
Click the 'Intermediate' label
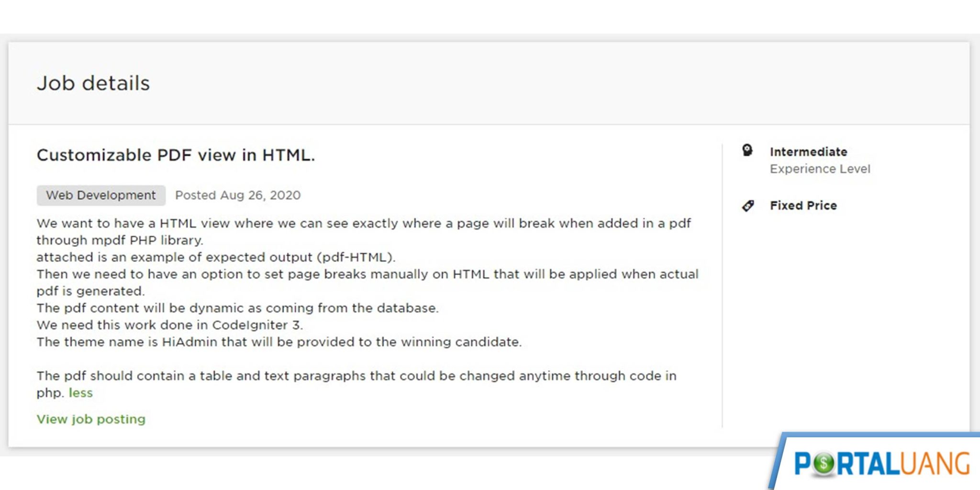pyautogui.click(x=808, y=152)
